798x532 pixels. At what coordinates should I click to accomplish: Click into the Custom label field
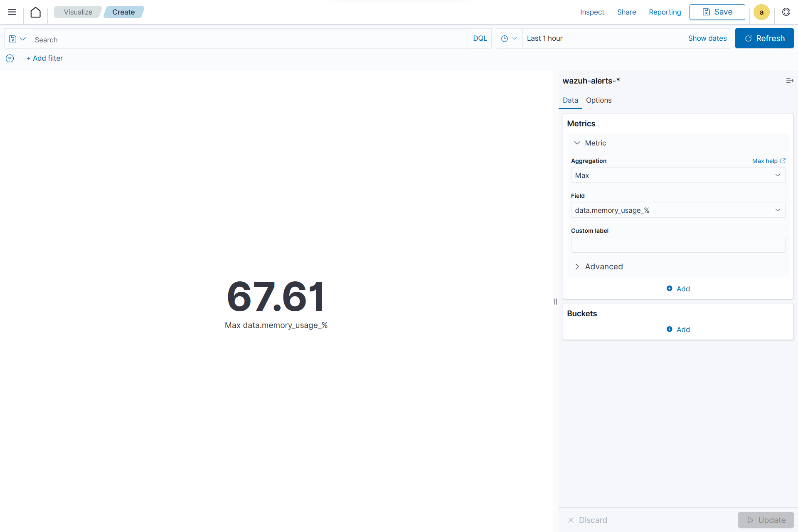[x=678, y=245]
